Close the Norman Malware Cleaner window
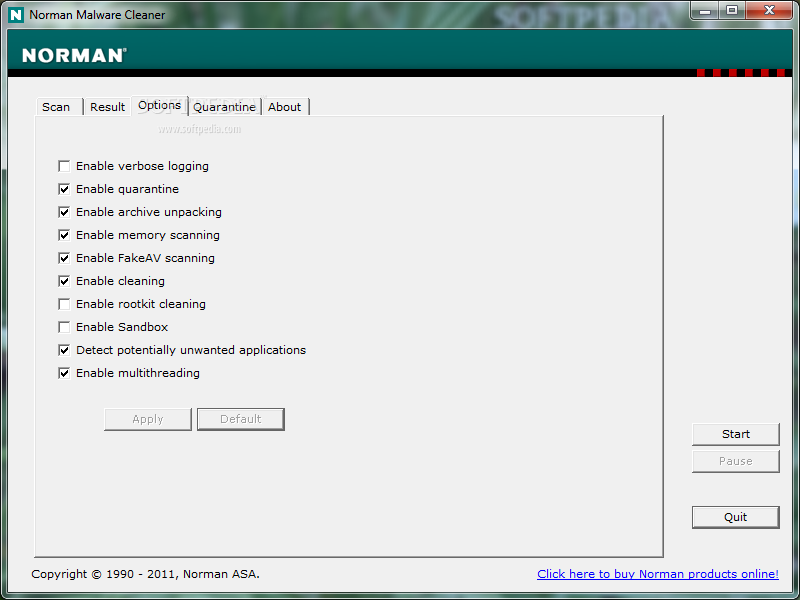 [x=769, y=11]
